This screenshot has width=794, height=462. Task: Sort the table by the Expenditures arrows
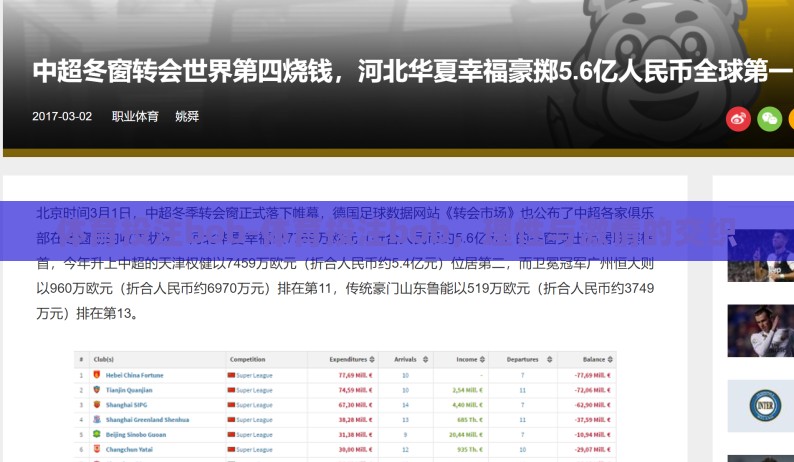372,359
